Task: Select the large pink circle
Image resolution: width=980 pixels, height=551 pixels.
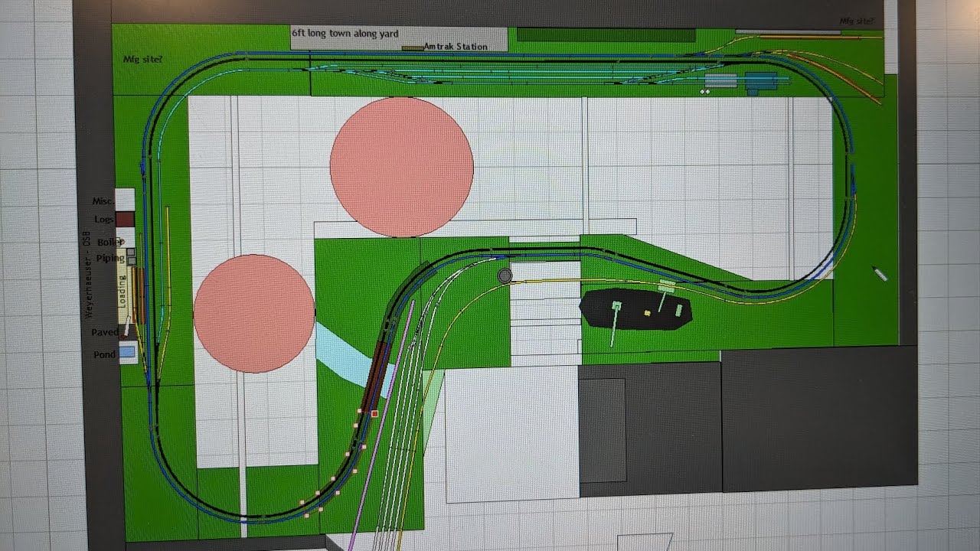Action: tap(402, 166)
